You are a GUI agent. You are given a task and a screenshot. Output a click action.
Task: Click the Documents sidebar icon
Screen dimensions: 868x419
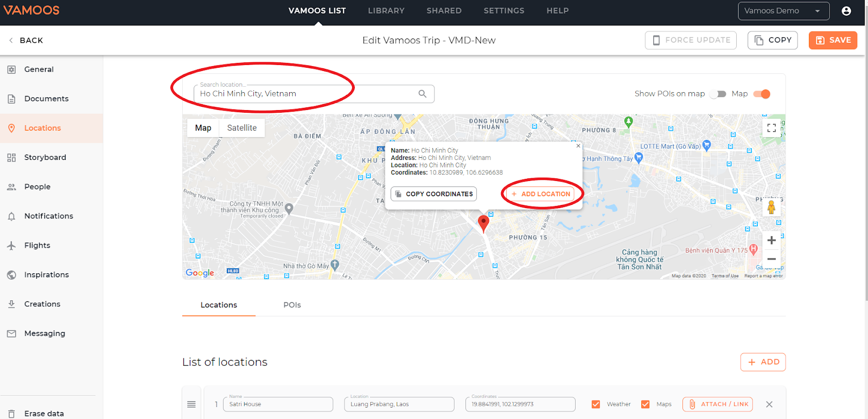pyautogui.click(x=11, y=99)
